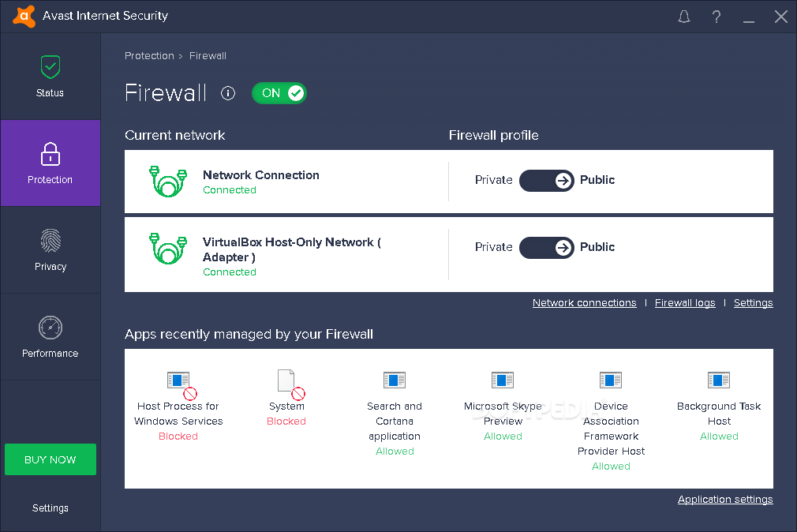Viewport: 797px width, 532px height.
Task: Open help via the question mark icon
Action: pos(717,17)
